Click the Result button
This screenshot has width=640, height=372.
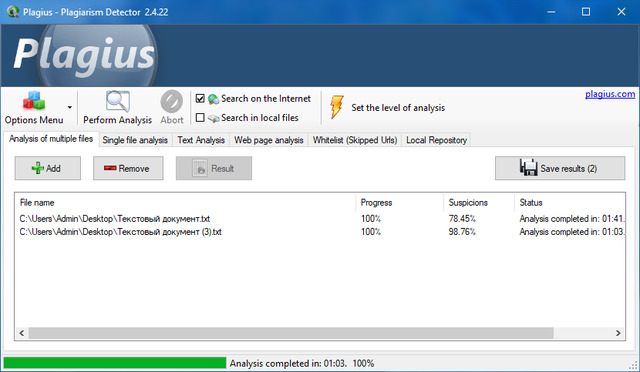click(214, 168)
